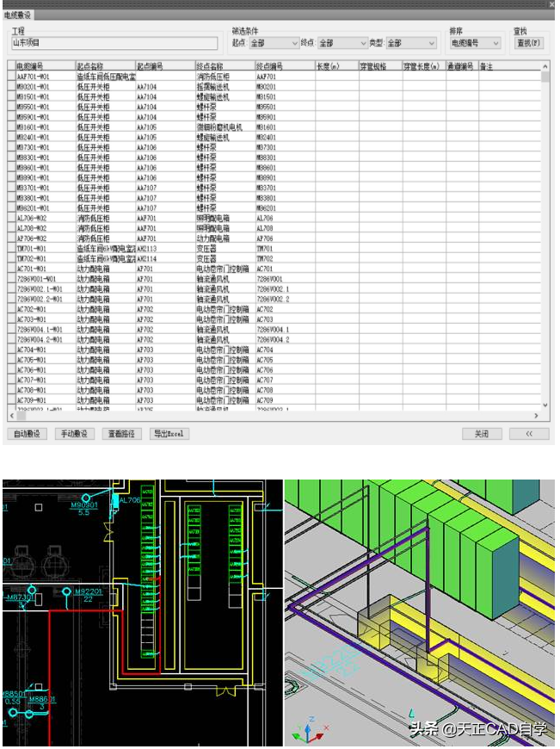
Task: Click the XYZ axis icon in 3D view
Action: click(x=305, y=731)
